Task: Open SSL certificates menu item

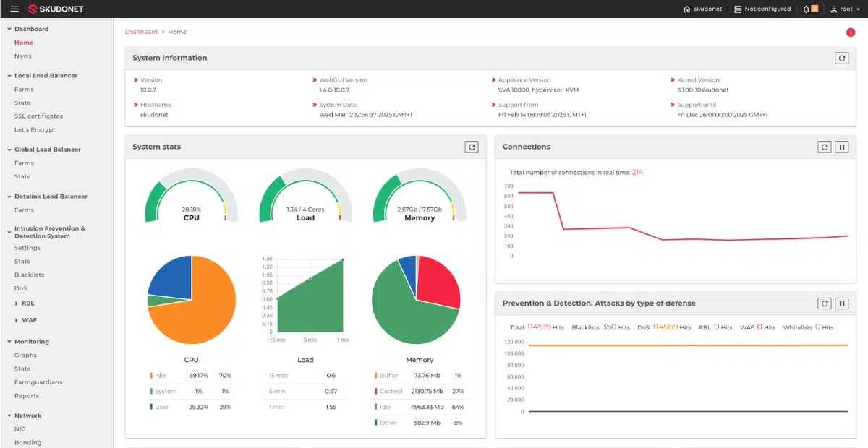Action: point(38,116)
